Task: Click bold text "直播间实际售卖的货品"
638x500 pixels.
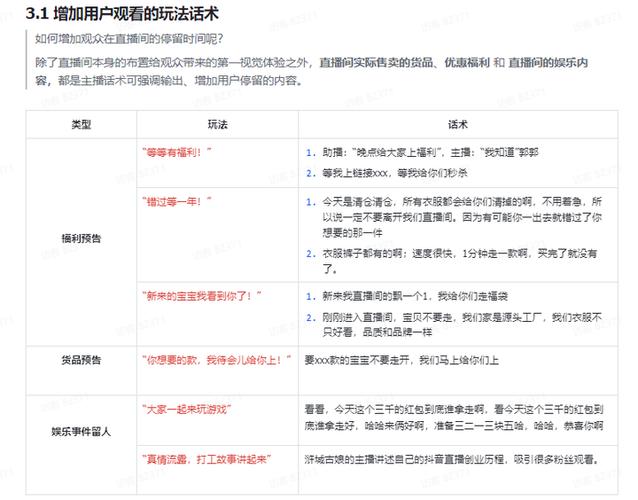Action: (x=376, y=63)
